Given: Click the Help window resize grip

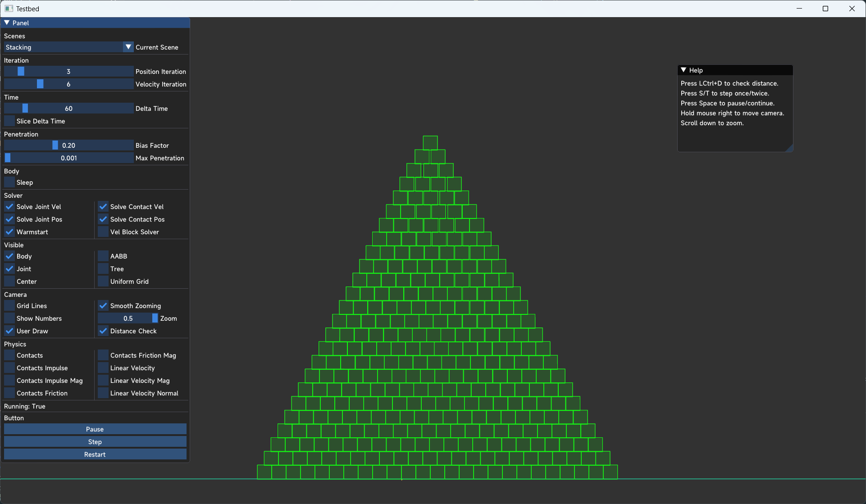Looking at the screenshot, I should (789, 148).
